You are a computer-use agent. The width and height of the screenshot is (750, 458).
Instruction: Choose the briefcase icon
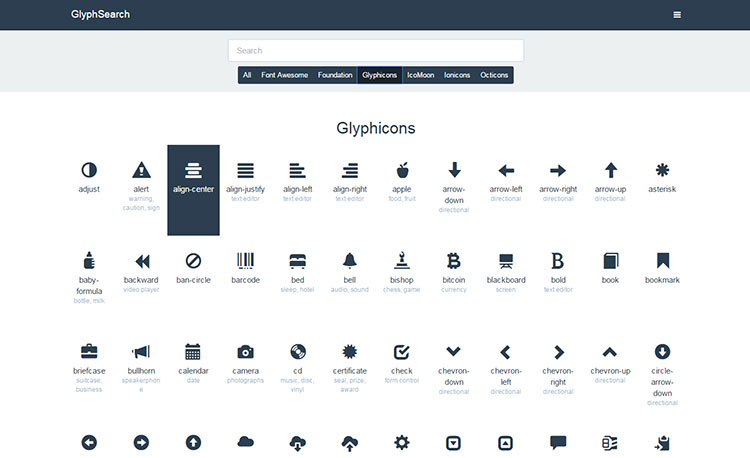pyautogui.click(x=89, y=351)
